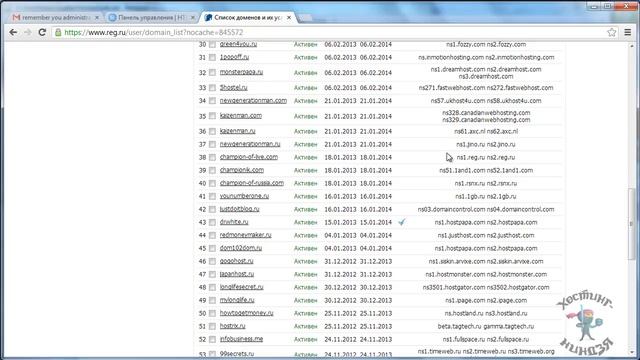Close the Панель управления tab
Screen dimensions: 640x360
pyautogui.click(x=193, y=18)
